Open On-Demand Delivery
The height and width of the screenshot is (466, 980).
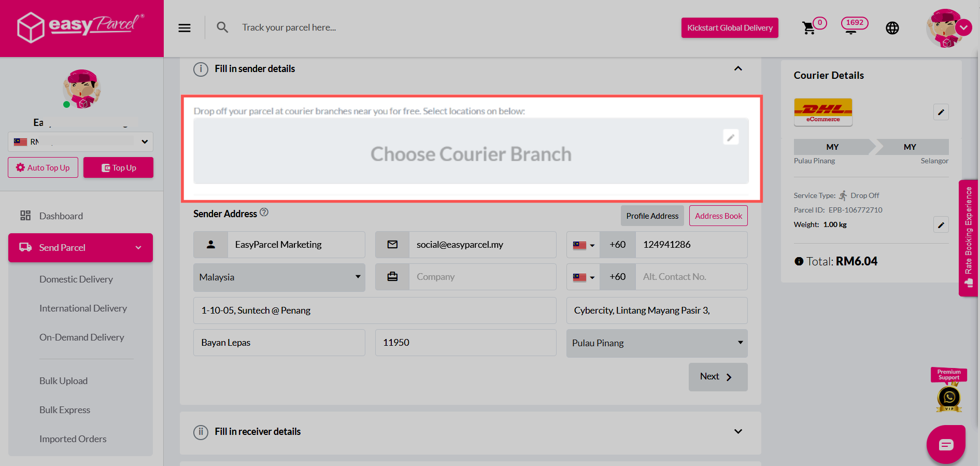click(82, 337)
